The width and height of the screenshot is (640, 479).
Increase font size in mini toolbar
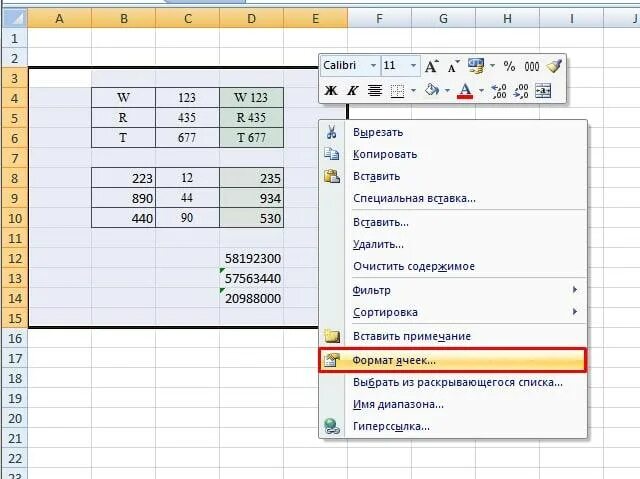[432, 66]
